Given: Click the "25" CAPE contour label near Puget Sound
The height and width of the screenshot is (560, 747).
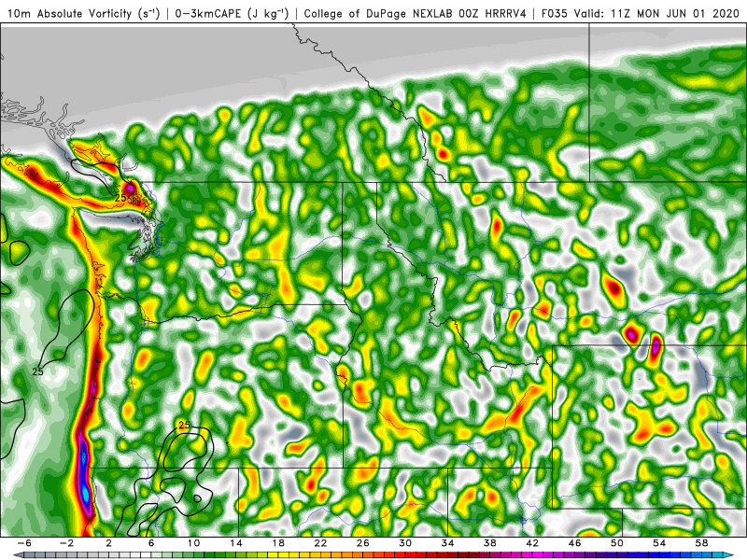Looking at the screenshot, I should coord(120,198).
